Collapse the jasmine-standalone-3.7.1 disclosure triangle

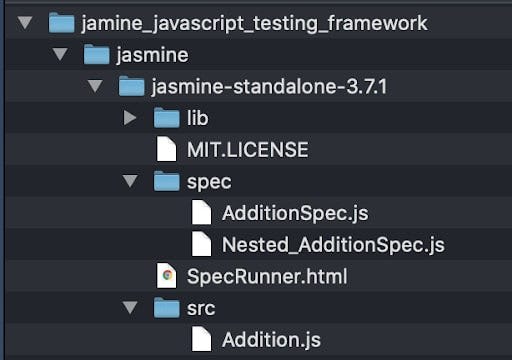tap(95, 86)
